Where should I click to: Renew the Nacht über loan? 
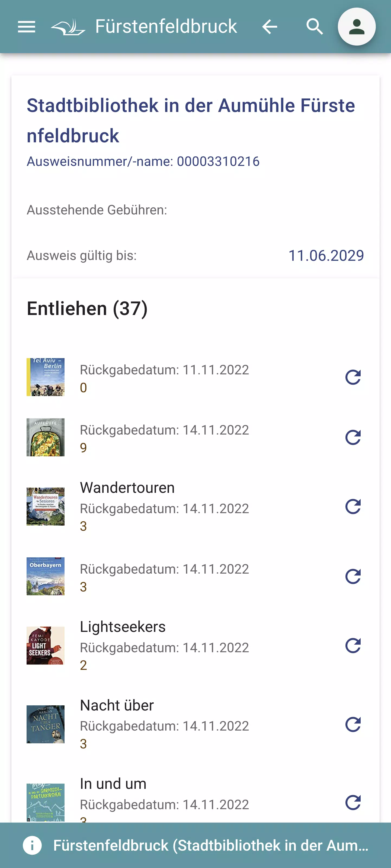(353, 724)
